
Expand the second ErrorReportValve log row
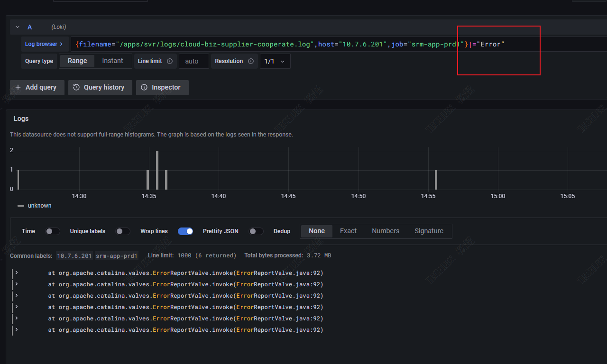point(17,284)
